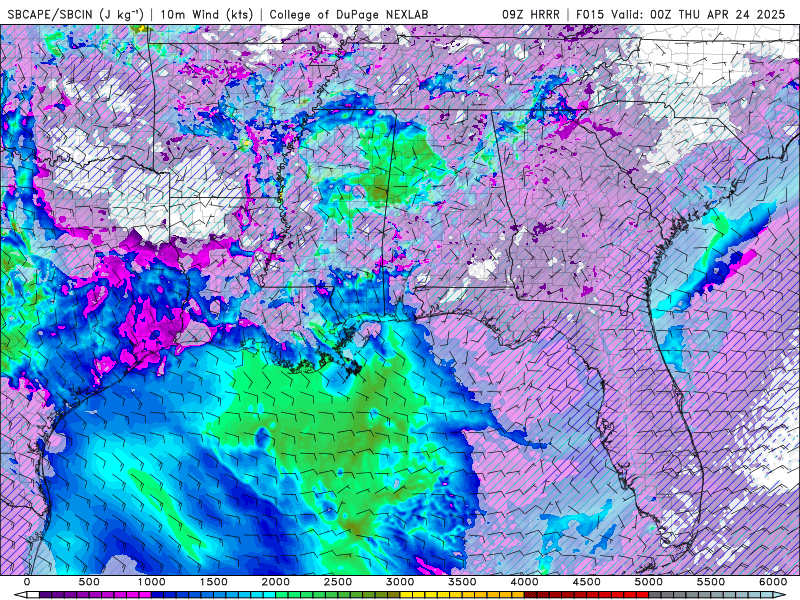Click the SBCAPE/SBCIN (J kg⁻¹) title text
Image resolution: width=800 pixels, height=600 pixels.
tap(76, 14)
